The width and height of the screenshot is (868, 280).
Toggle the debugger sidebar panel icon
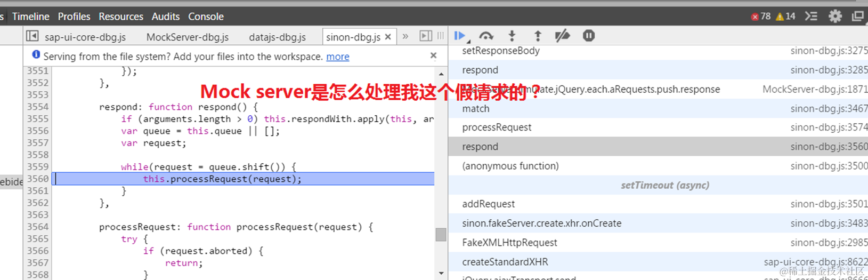coord(426,36)
